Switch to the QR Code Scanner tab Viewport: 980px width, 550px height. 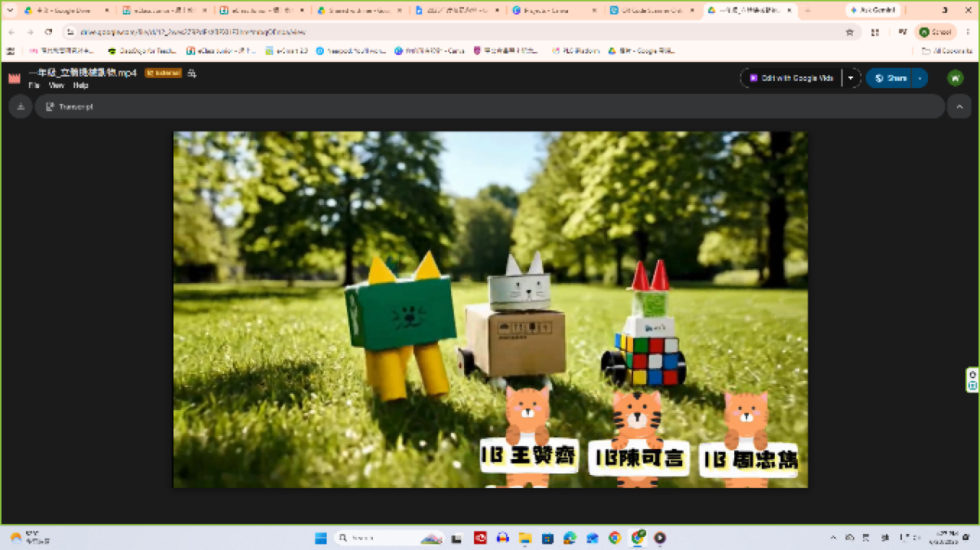[653, 11]
